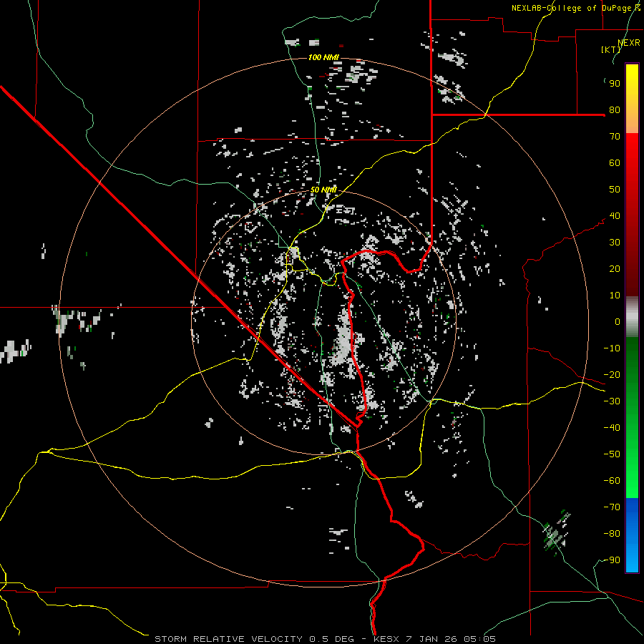Click the -50 value on the velocity scale

coord(612,454)
